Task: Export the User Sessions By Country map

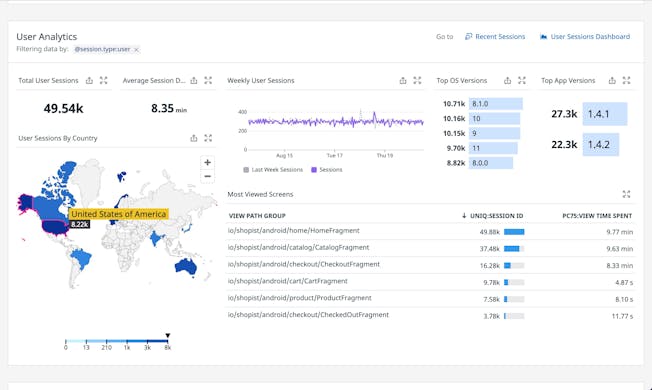Action: click(194, 138)
